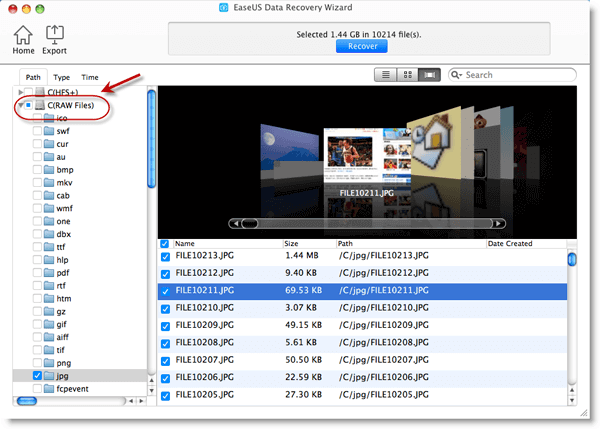The width and height of the screenshot is (600, 429).
Task: Collapse the C(RAW Files) tree node
Action: click(x=21, y=105)
